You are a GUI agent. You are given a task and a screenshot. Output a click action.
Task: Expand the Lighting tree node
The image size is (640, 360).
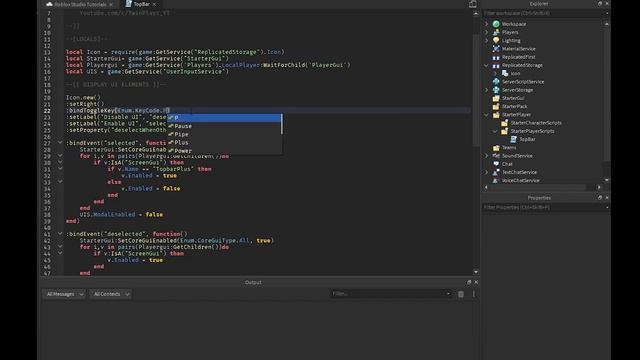(487, 40)
